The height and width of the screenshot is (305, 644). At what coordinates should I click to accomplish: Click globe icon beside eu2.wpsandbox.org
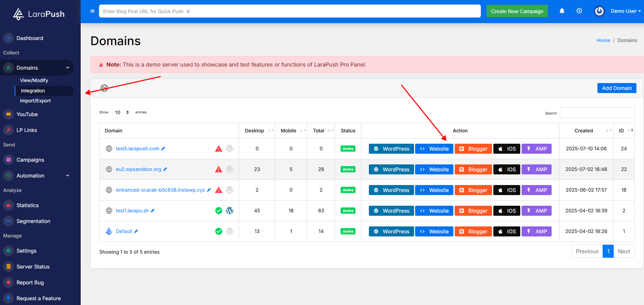tap(109, 169)
